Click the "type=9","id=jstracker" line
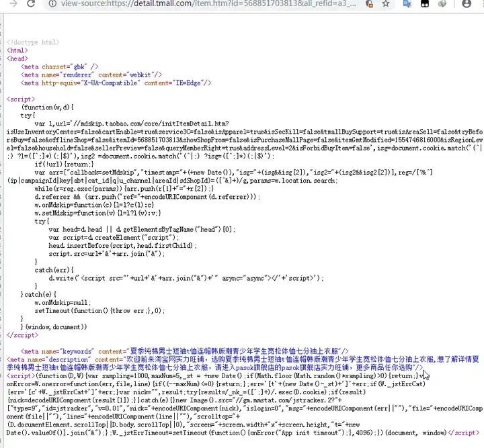 point(245,408)
